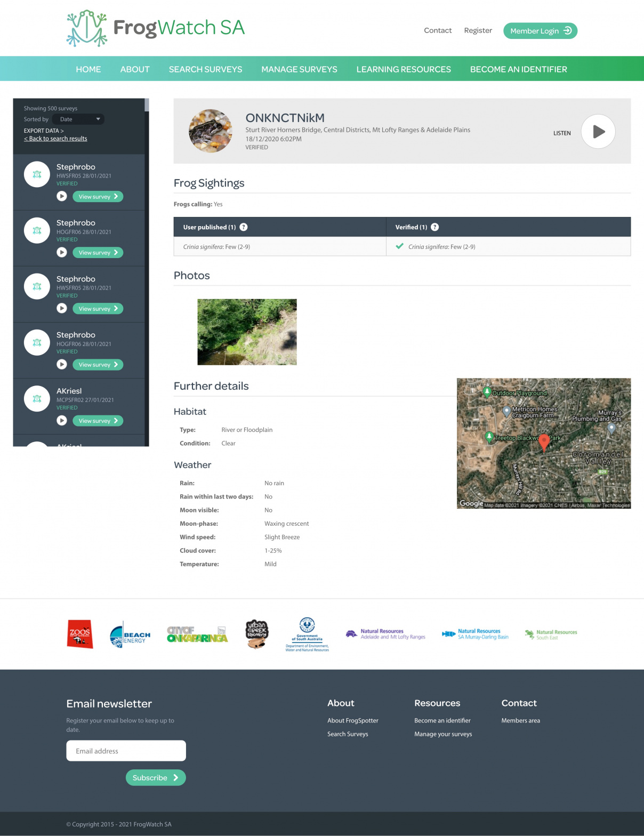This screenshot has width=644, height=836.
Task: Click Natural Resources Adelaide and Mt Lofty Ranges logo
Action: (385, 634)
